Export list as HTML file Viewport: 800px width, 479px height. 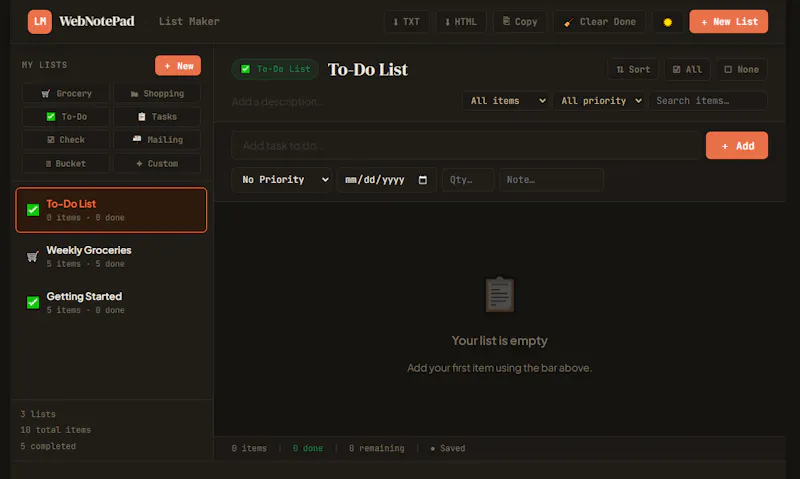click(x=461, y=22)
